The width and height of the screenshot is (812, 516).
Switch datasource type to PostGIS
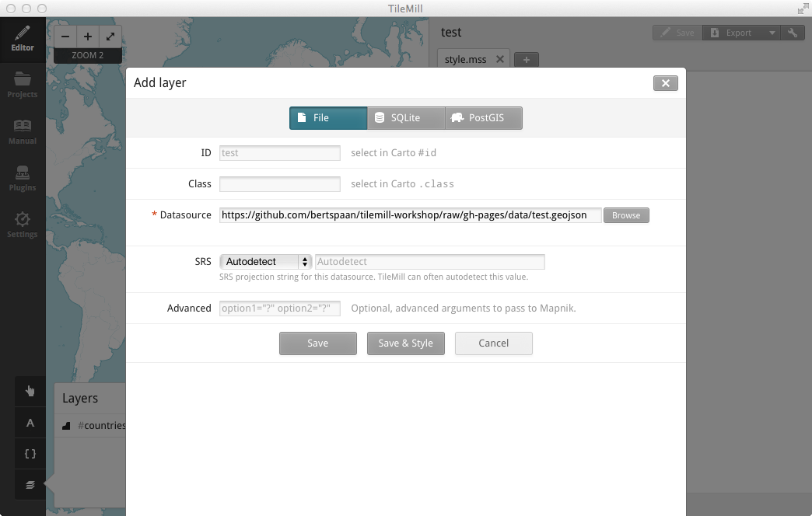click(x=483, y=118)
